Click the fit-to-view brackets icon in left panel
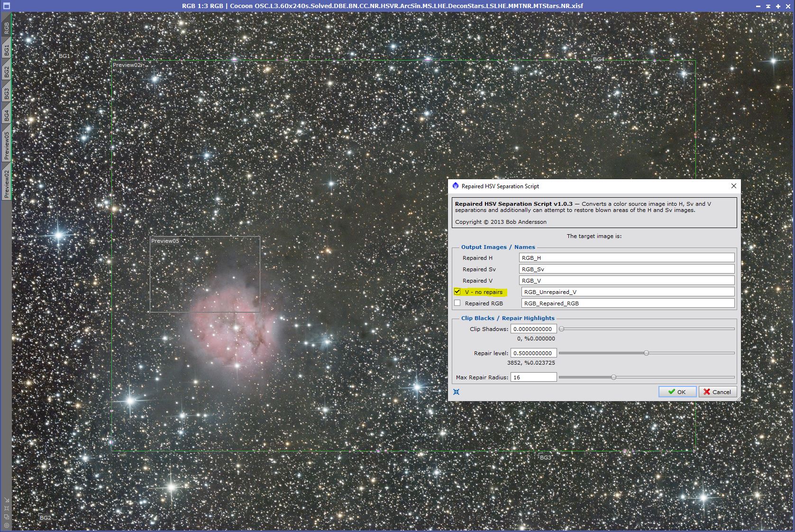Viewport: 795px width, 532px height. [x=6, y=508]
